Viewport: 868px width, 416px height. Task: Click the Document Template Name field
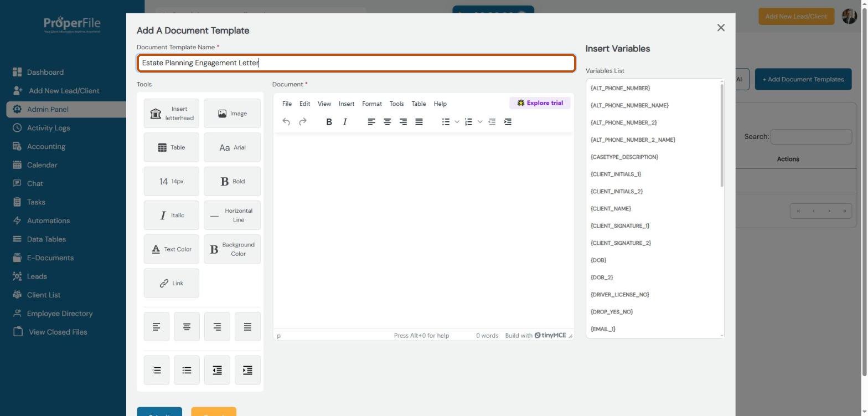tap(356, 63)
